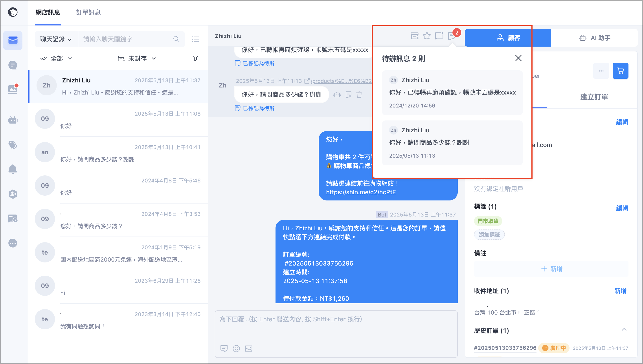
Task: Click the filter funnel icon
Action: pos(195,58)
